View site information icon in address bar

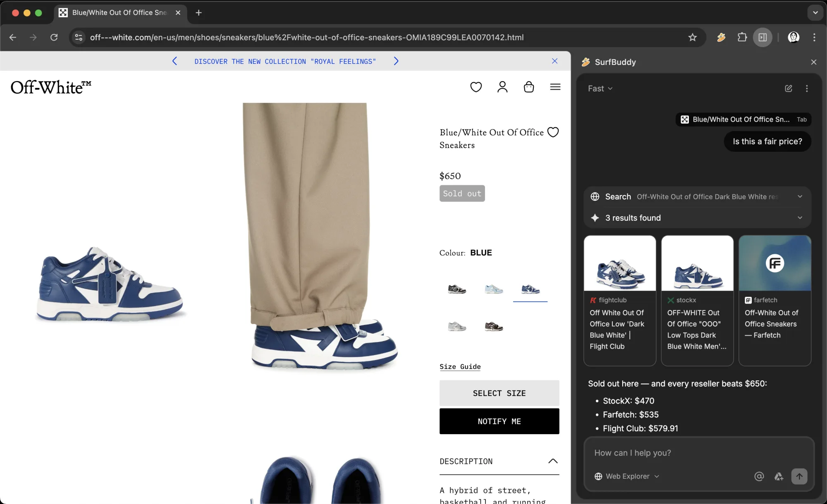(x=79, y=38)
